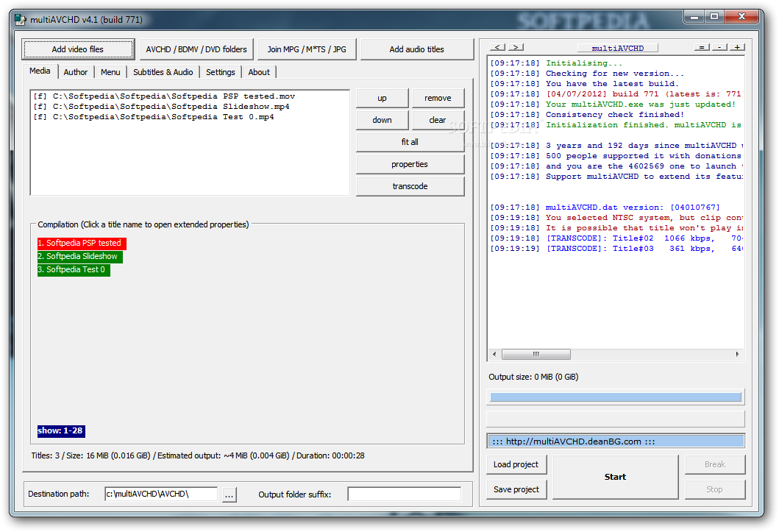Click the fit all button
The width and height of the screenshot is (779, 532).
point(410,142)
